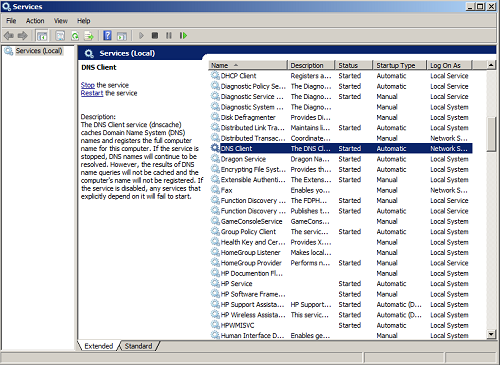This screenshot has height=365, width=500.
Task: Click the Services title bar icon
Action: click(6, 6)
